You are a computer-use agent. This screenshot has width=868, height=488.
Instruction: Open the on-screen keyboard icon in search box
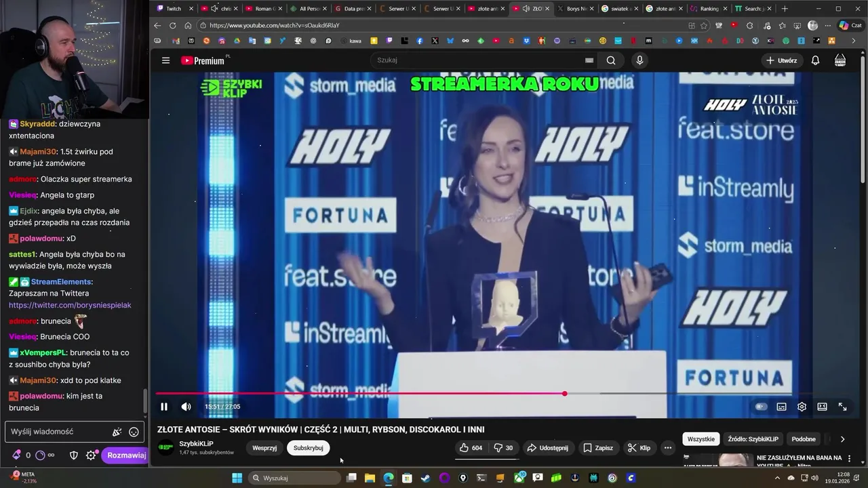[589, 60]
